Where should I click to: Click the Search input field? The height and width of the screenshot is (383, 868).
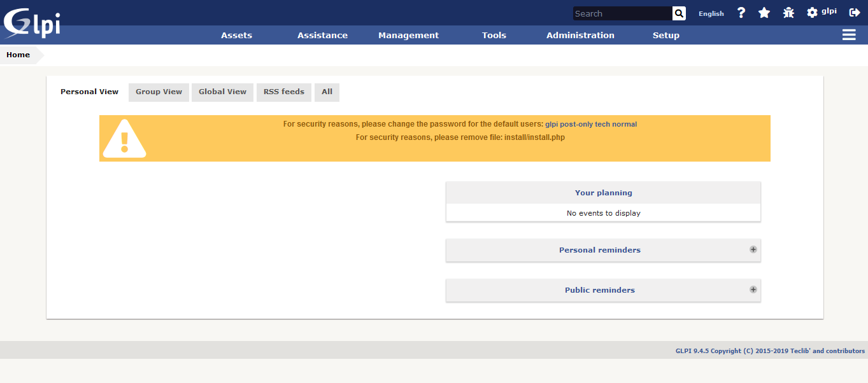pyautogui.click(x=622, y=13)
